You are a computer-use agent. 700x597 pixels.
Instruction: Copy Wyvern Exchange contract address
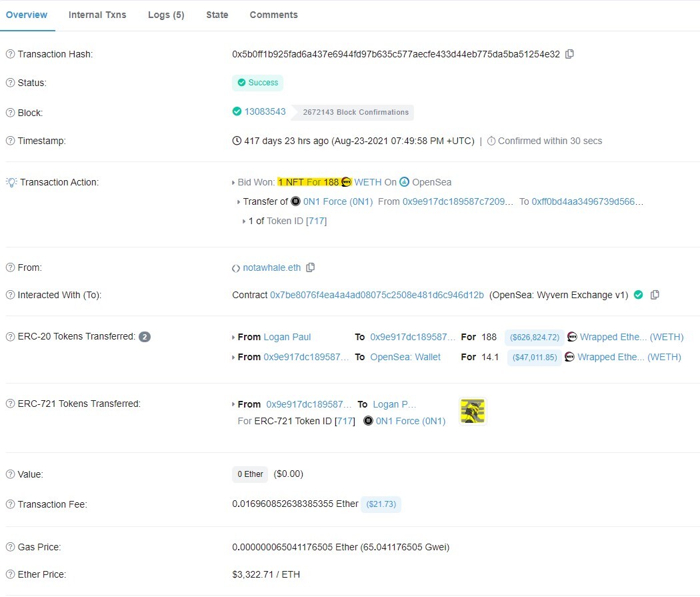(x=655, y=295)
